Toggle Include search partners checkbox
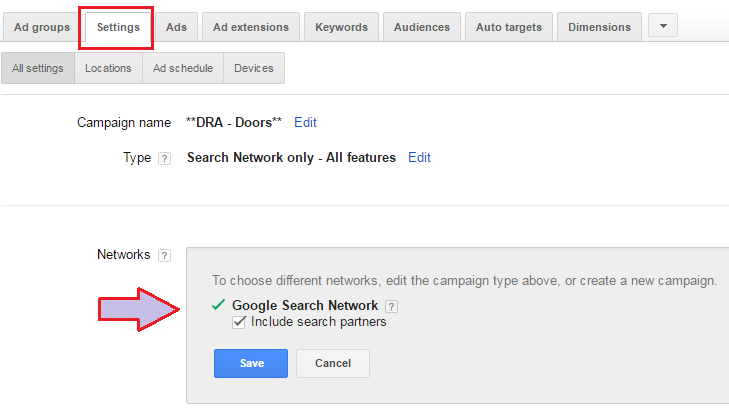Viewport: 729px width, 411px height. (x=239, y=322)
